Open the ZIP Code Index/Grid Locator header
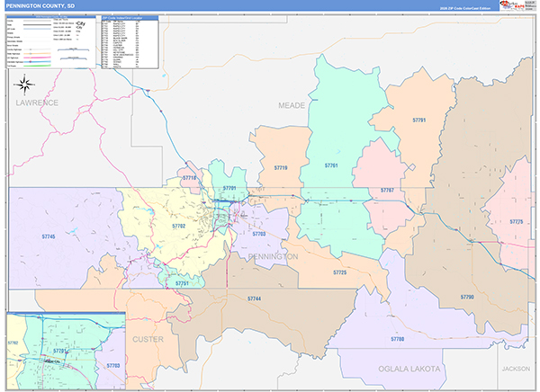This screenshot has width=540, height=392. click(130, 18)
